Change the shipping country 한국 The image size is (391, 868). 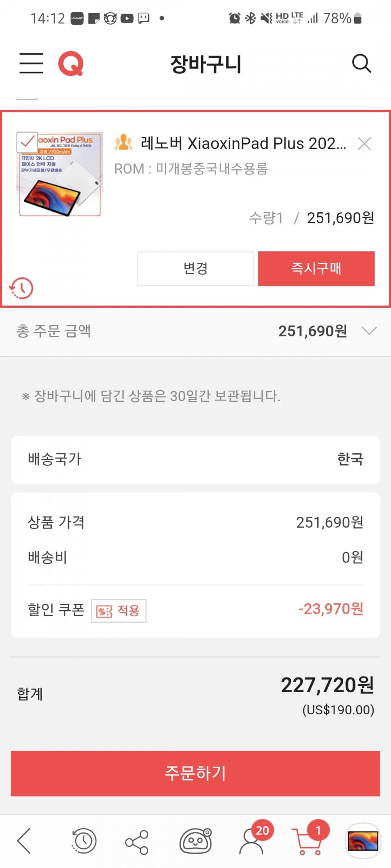[x=195, y=460]
